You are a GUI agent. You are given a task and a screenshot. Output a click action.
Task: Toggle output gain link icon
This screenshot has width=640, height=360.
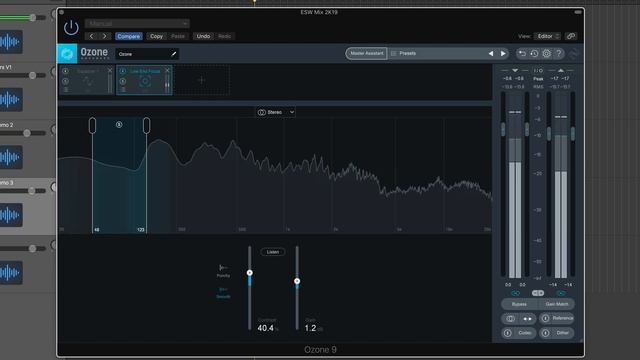point(561,293)
